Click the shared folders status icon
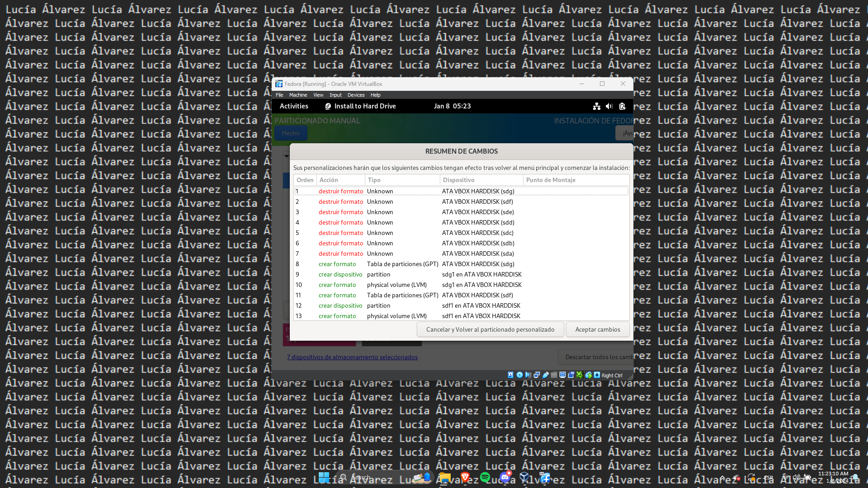This screenshot has height=488, width=868. (554, 375)
